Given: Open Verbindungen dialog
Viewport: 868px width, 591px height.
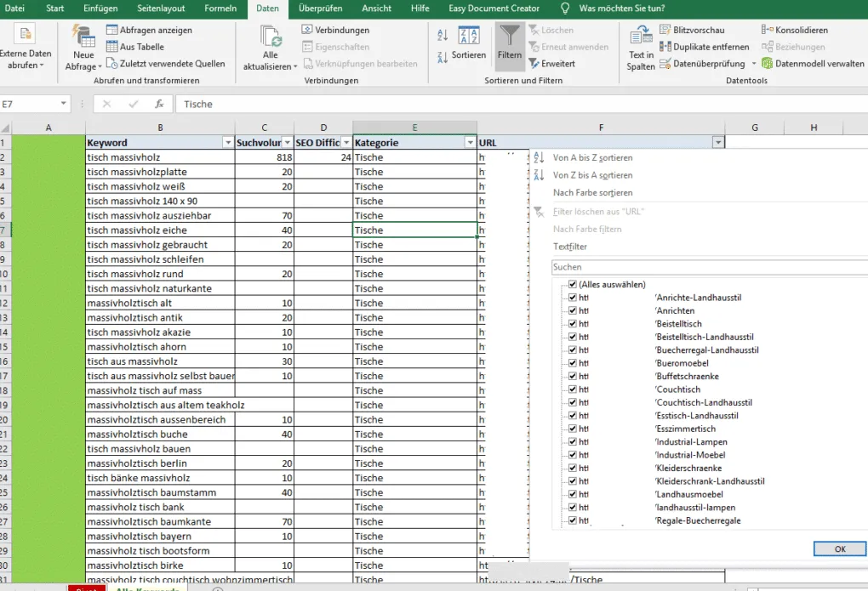Looking at the screenshot, I should 335,30.
